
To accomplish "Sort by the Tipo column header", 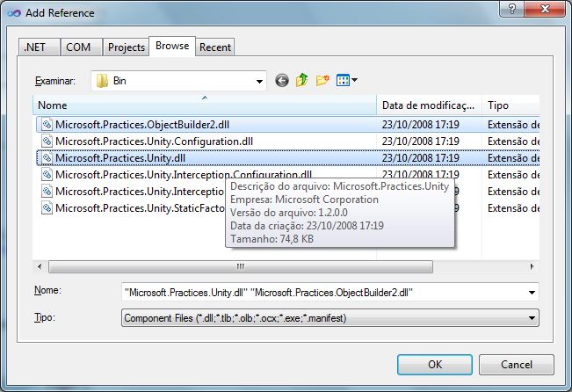I will (510, 105).
